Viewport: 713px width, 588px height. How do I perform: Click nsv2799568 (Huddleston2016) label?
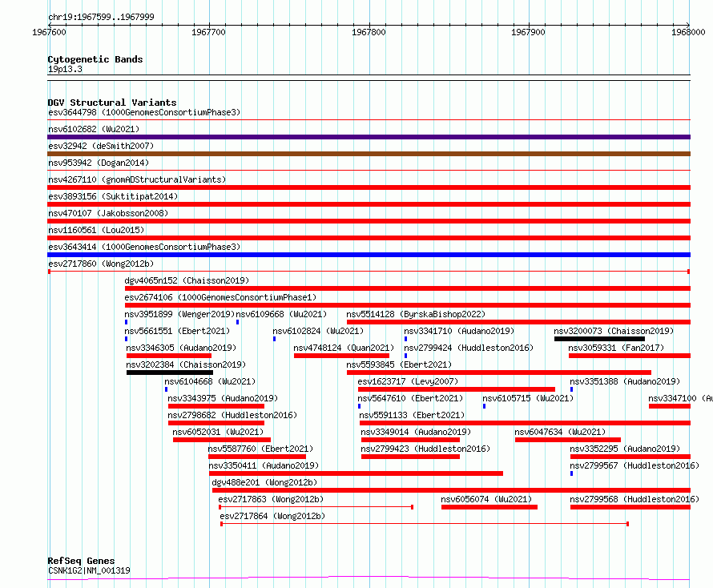(x=634, y=499)
